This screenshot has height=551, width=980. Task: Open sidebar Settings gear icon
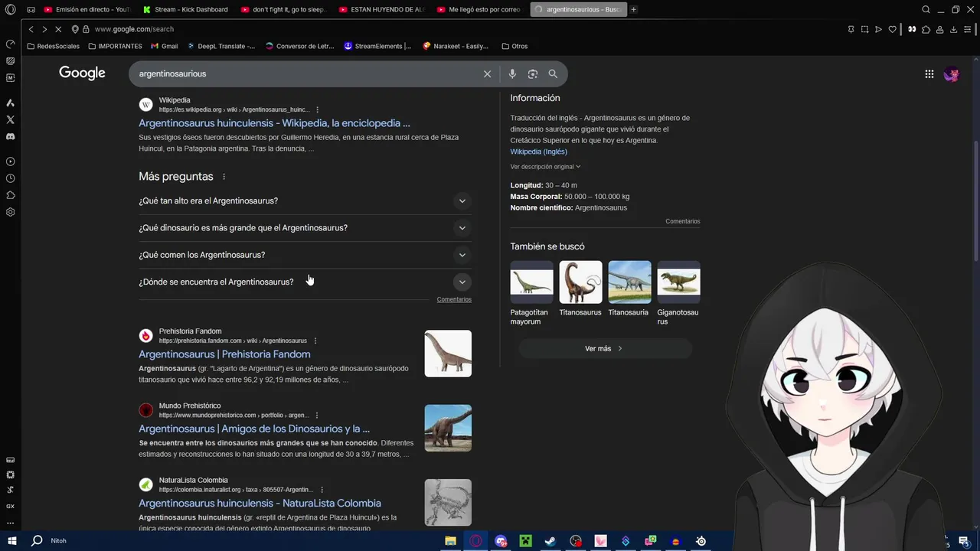point(10,212)
